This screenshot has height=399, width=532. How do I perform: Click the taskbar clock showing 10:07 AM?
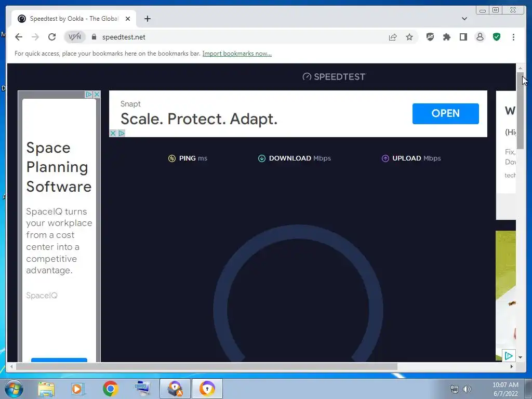505,389
